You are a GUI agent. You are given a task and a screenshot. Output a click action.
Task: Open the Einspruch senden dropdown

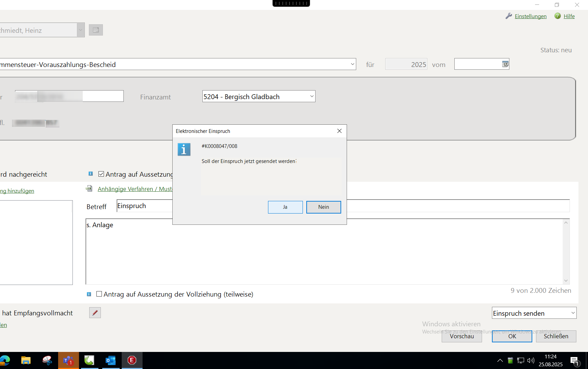(573, 313)
